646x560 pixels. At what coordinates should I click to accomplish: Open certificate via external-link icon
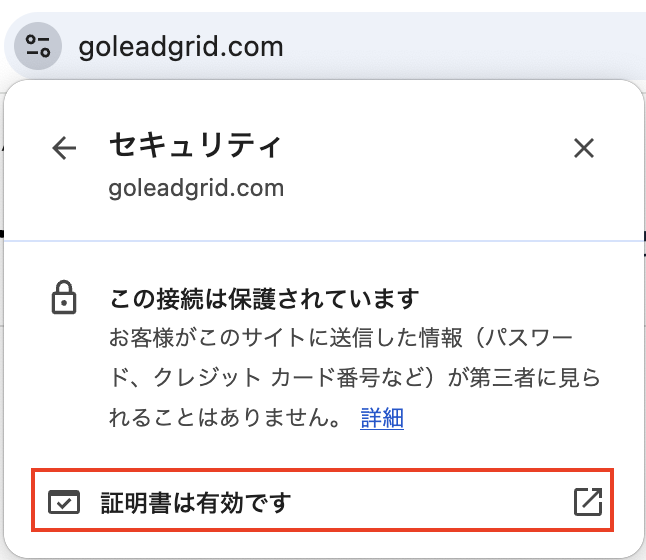tap(588, 502)
